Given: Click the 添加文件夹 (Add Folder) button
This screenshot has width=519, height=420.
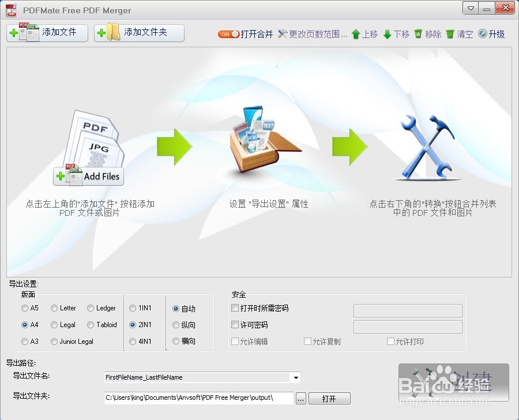Looking at the screenshot, I should click(139, 33).
